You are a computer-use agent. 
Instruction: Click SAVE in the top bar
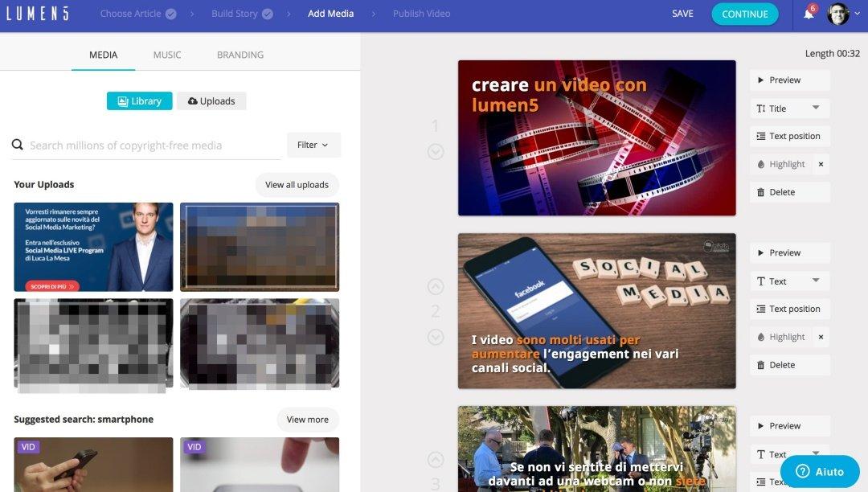point(682,14)
